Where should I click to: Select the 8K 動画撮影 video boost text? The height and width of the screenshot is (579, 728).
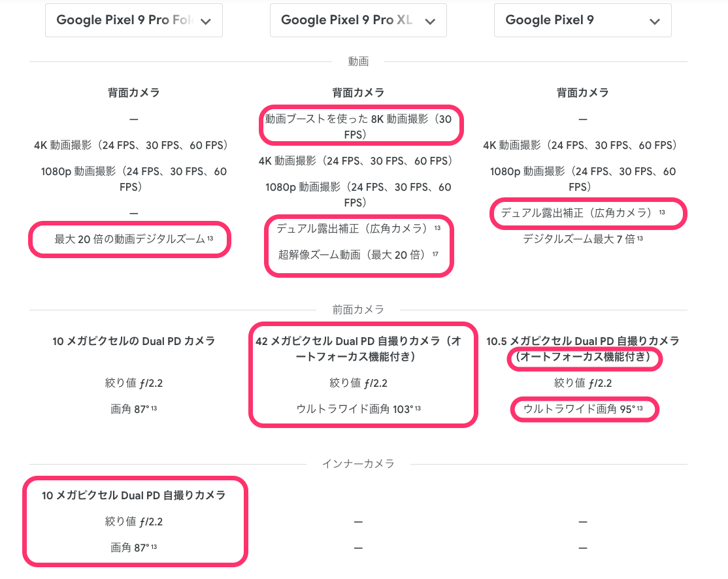[358, 127]
